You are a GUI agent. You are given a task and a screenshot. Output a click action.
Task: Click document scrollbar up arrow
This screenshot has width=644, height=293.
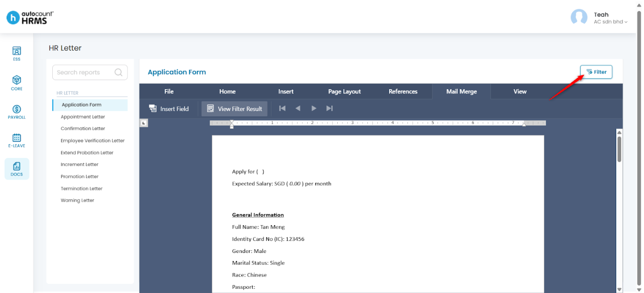click(x=620, y=132)
